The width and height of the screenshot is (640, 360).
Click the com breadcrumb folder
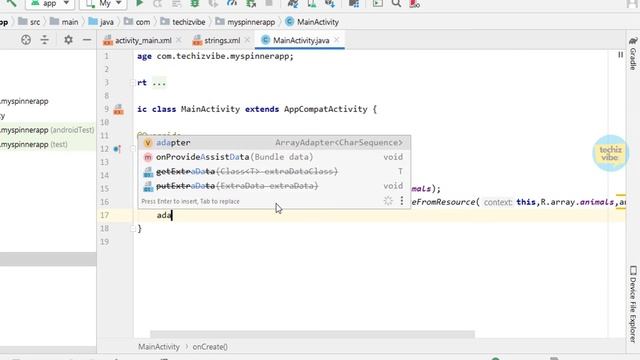pos(137,22)
